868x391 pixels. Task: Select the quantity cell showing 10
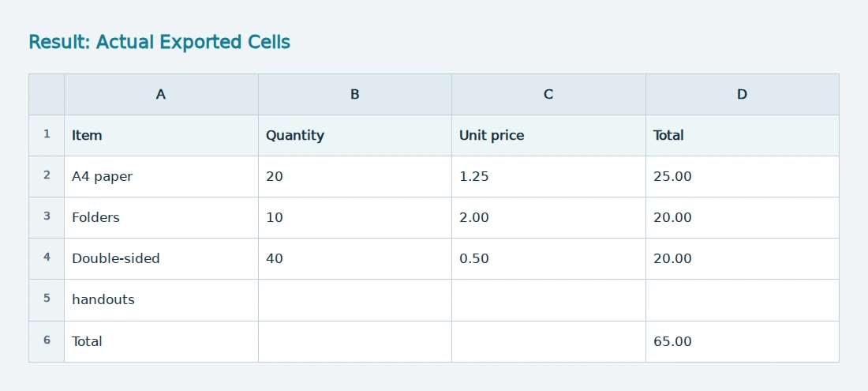coord(355,217)
